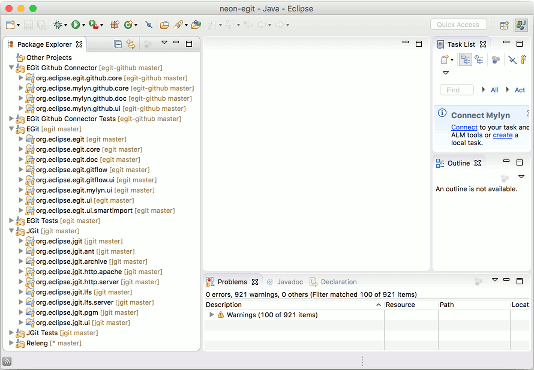Sort by the Description column header
The height and width of the screenshot is (370, 534).
[294, 305]
